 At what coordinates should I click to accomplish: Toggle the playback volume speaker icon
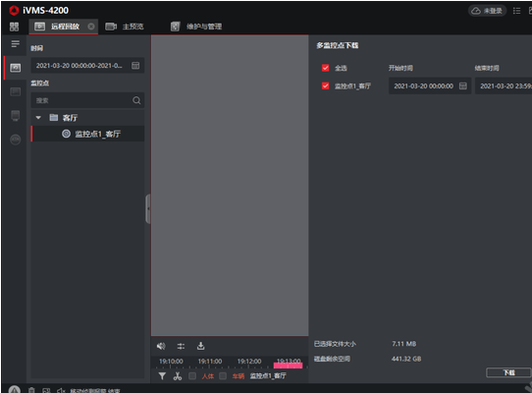pos(161,346)
